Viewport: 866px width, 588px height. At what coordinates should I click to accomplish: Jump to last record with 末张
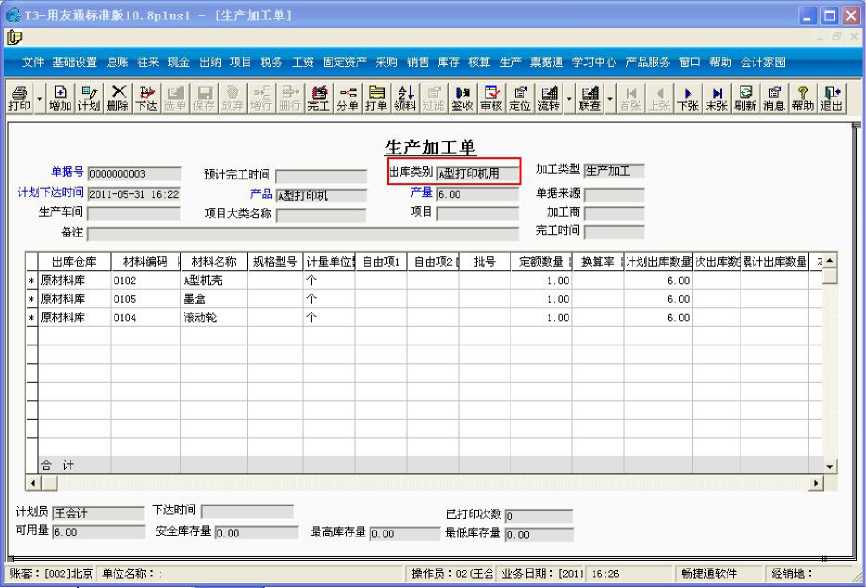coord(716,98)
